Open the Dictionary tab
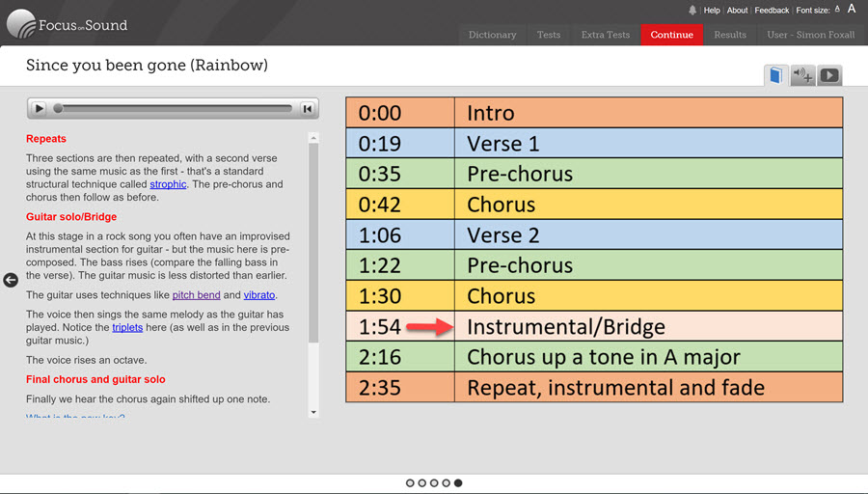 point(492,35)
